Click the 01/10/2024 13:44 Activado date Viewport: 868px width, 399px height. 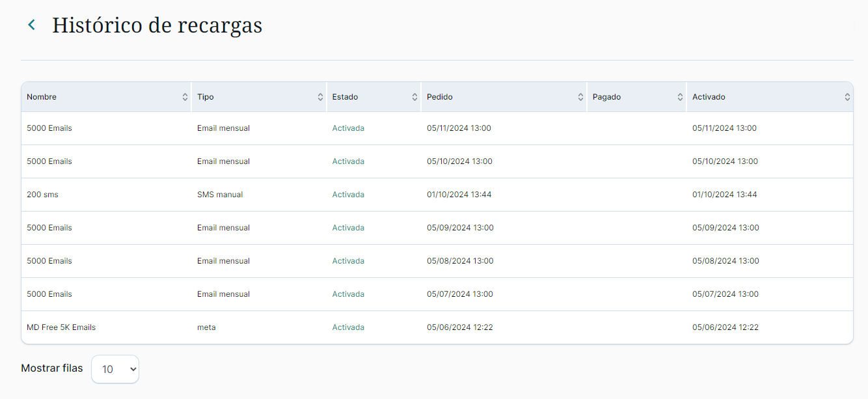724,195
